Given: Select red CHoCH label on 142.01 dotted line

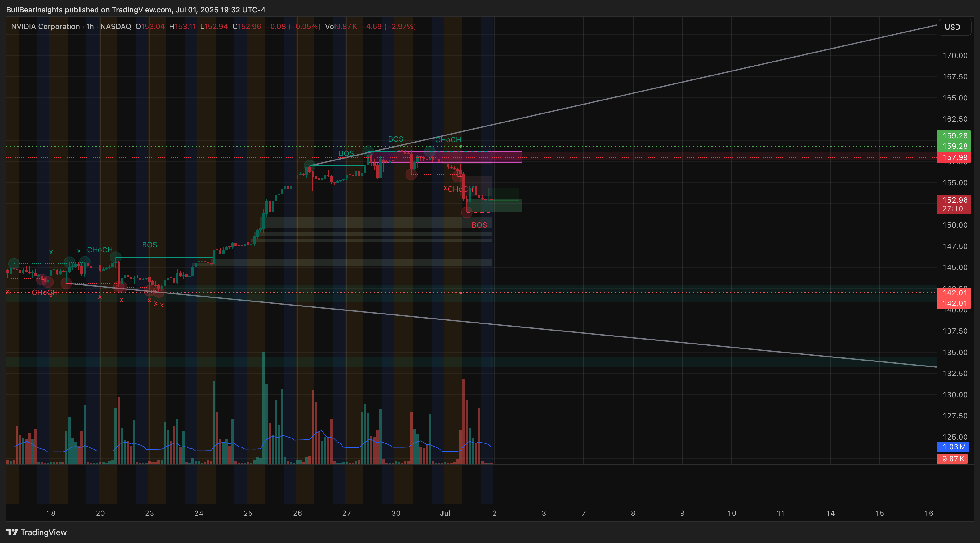Looking at the screenshot, I should (x=45, y=293).
